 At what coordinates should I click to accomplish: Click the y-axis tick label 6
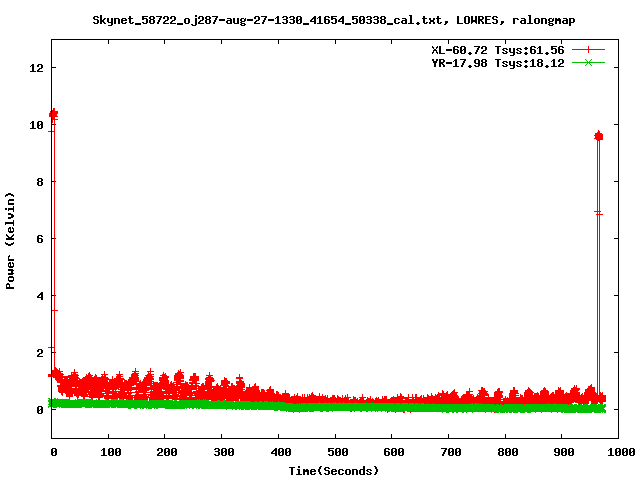(x=40, y=239)
